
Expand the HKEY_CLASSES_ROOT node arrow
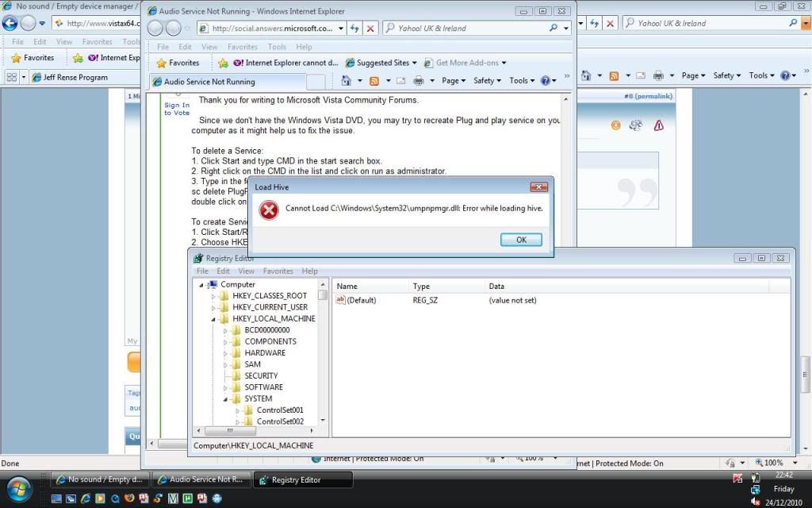tap(213, 296)
